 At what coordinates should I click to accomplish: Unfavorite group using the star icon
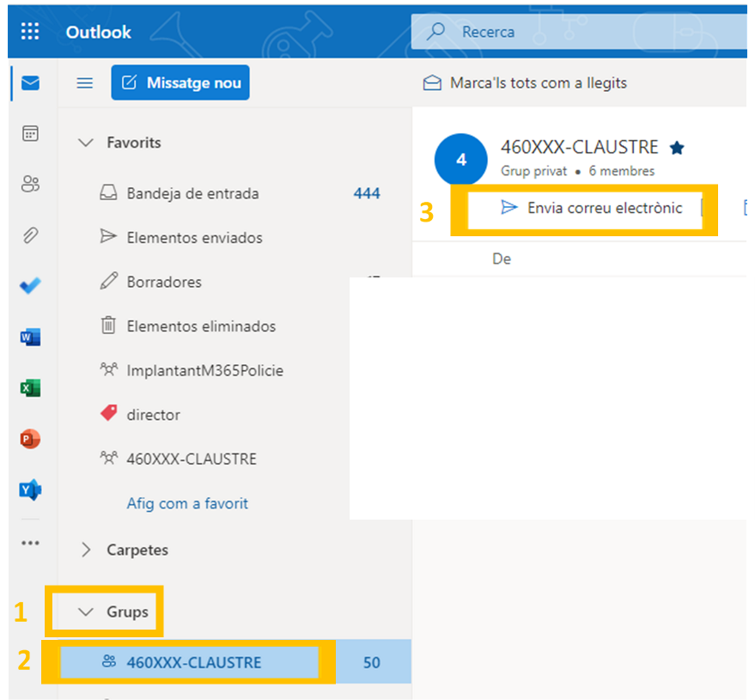click(677, 148)
